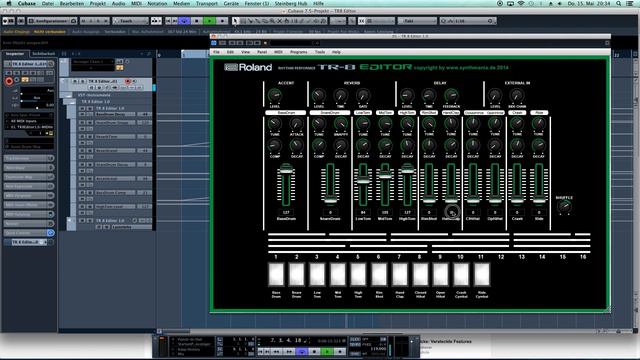Start playback from the top toolbar
Screen dimensions: 640x360
point(209,21)
